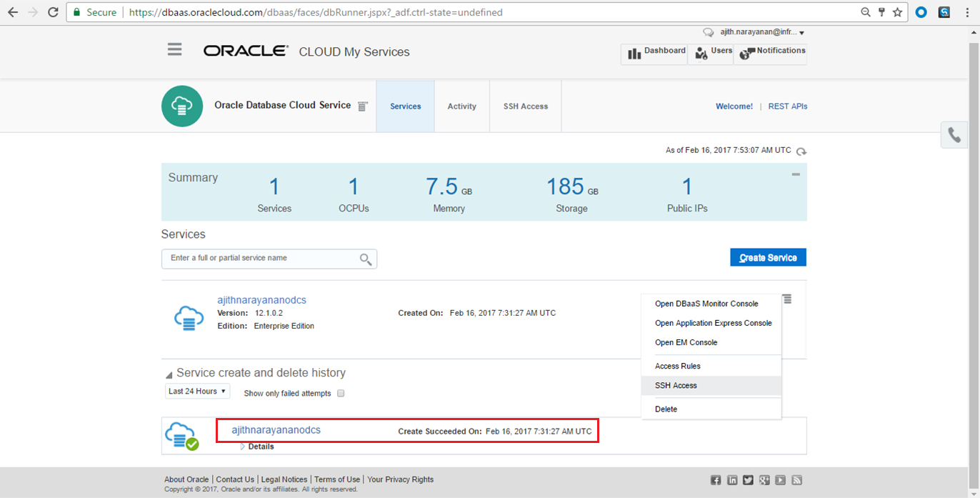The height and width of the screenshot is (498, 980).
Task: Open the Dashboard button
Action: coord(654,53)
